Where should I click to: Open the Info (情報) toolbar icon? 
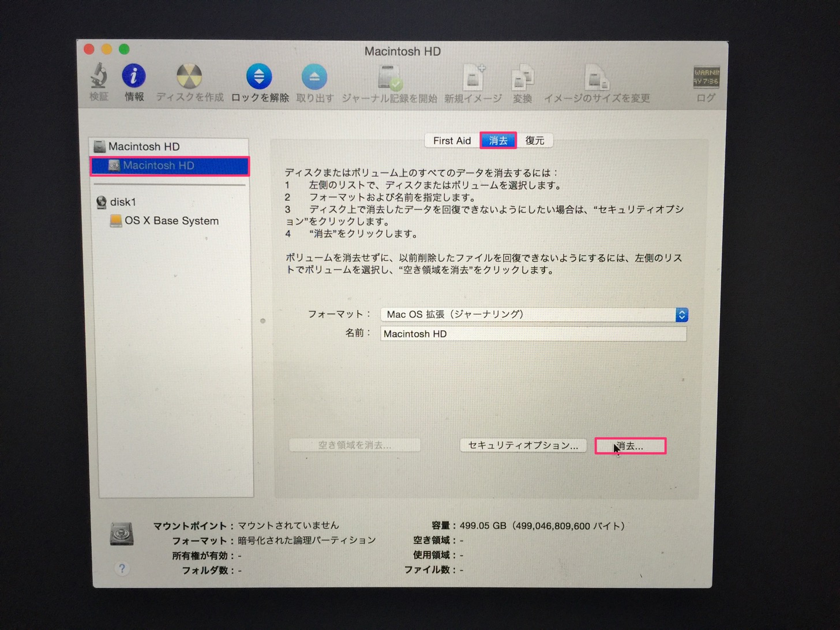coord(134,76)
